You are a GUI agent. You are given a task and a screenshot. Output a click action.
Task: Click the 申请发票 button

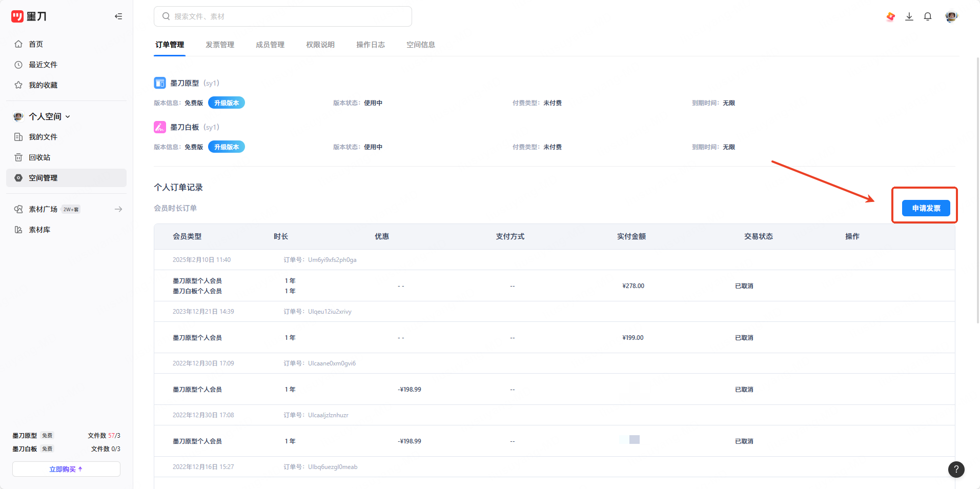(x=926, y=208)
